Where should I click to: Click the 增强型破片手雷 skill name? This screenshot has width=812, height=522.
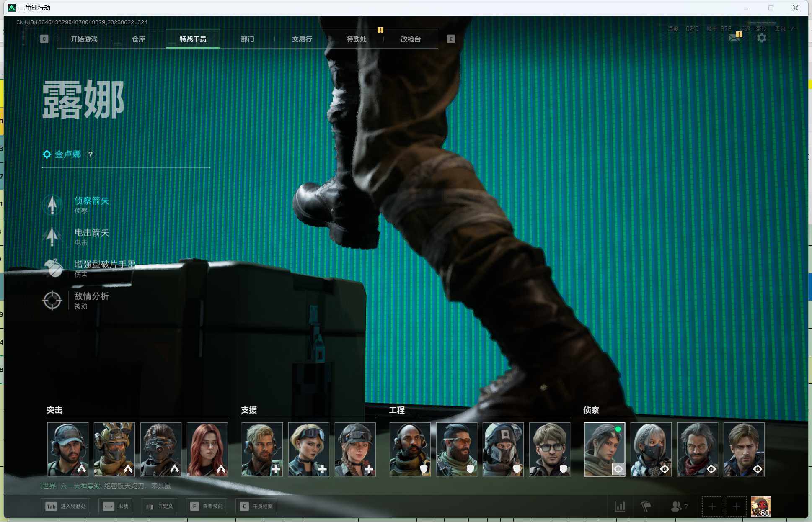pos(105,265)
